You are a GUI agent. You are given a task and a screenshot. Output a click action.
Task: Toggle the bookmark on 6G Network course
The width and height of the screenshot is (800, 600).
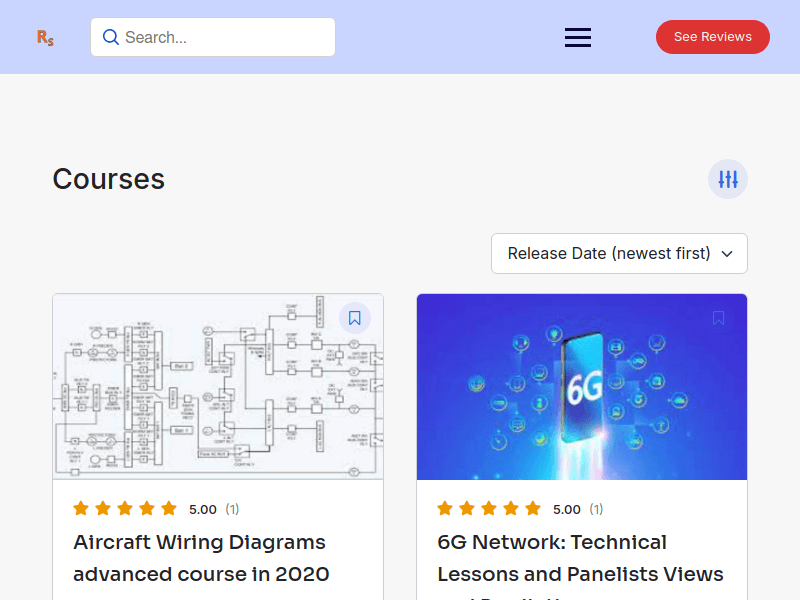point(719,317)
